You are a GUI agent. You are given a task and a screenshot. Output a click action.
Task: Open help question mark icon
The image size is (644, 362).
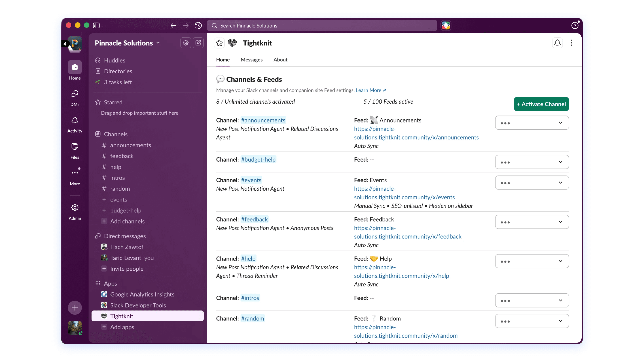(574, 25)
